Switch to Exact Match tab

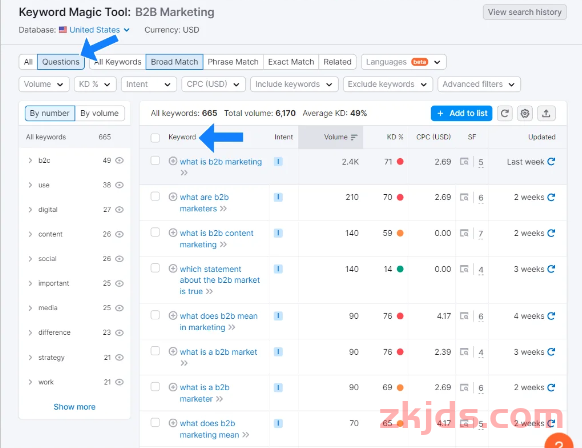[x=291, y=62]
